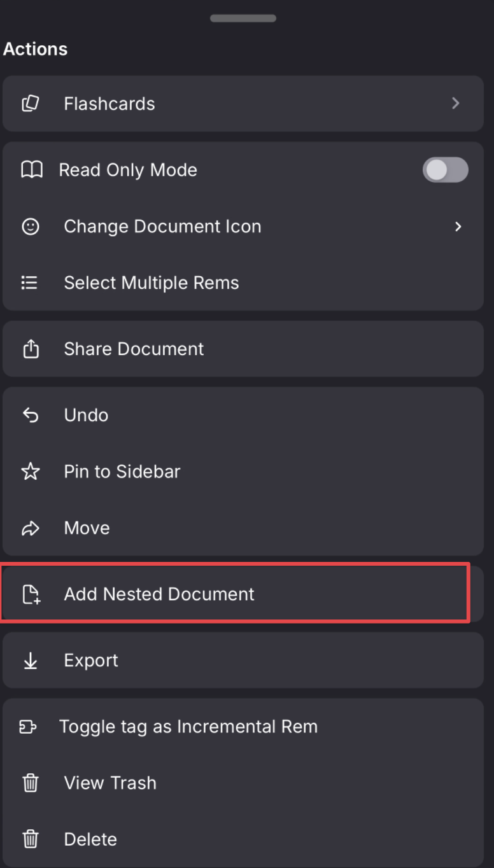Viewport: 494px width, 868px height.
Task: Enable the Read Only Mode switch
Action: [445, 170]
